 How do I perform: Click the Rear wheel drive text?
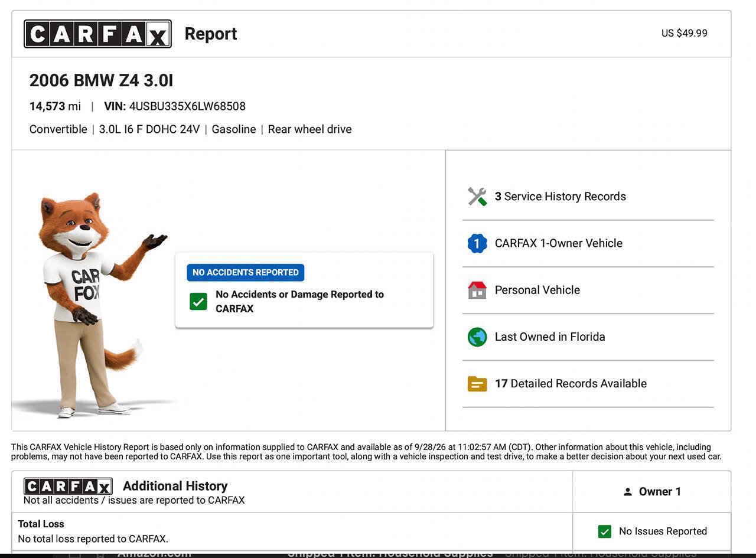309,129
